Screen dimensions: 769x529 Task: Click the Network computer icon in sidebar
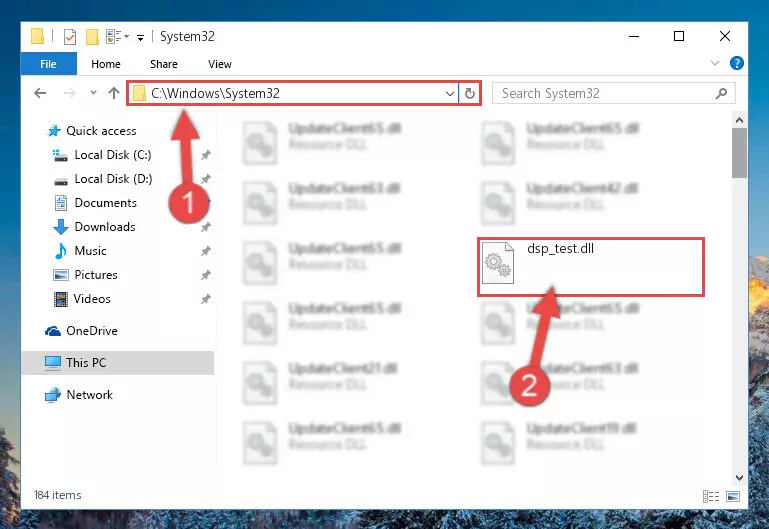(x=53, y=395)
